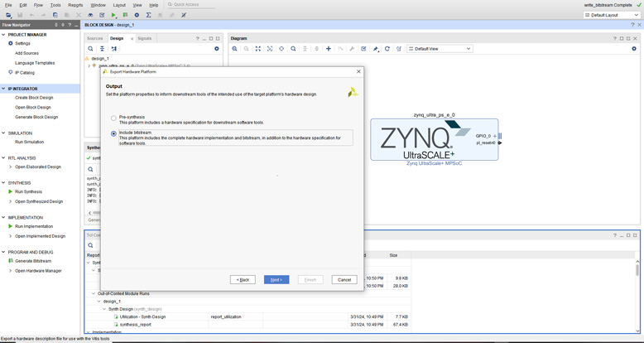Viewport: 644px width, 343px height.
Task: Expand Open Synthesized Design entry
Action: [11, 201]
